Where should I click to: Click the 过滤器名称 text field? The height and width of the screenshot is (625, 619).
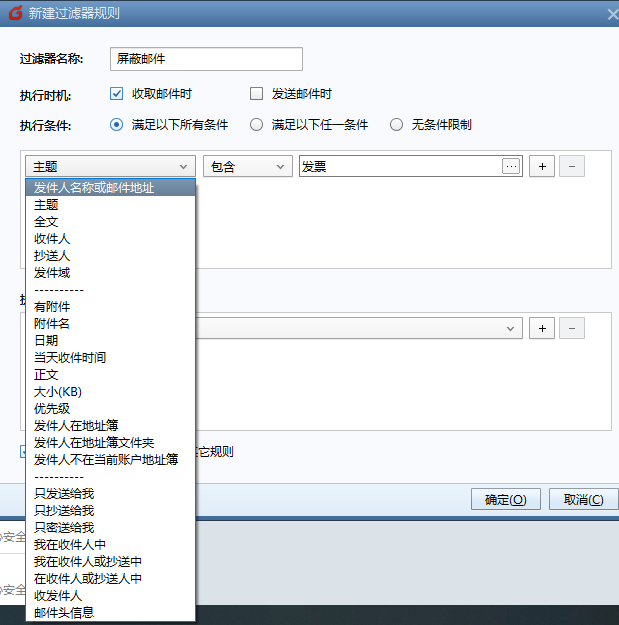(207, 59)
